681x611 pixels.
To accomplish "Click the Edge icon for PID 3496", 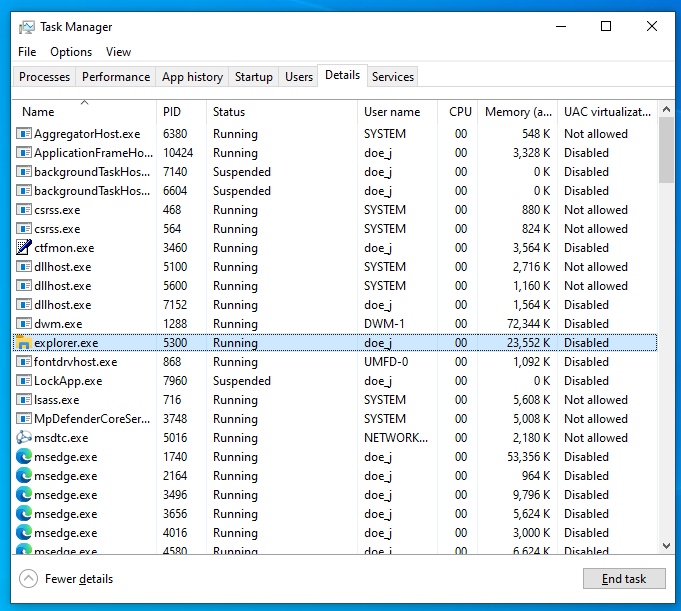I will click(x=24, y=495).
